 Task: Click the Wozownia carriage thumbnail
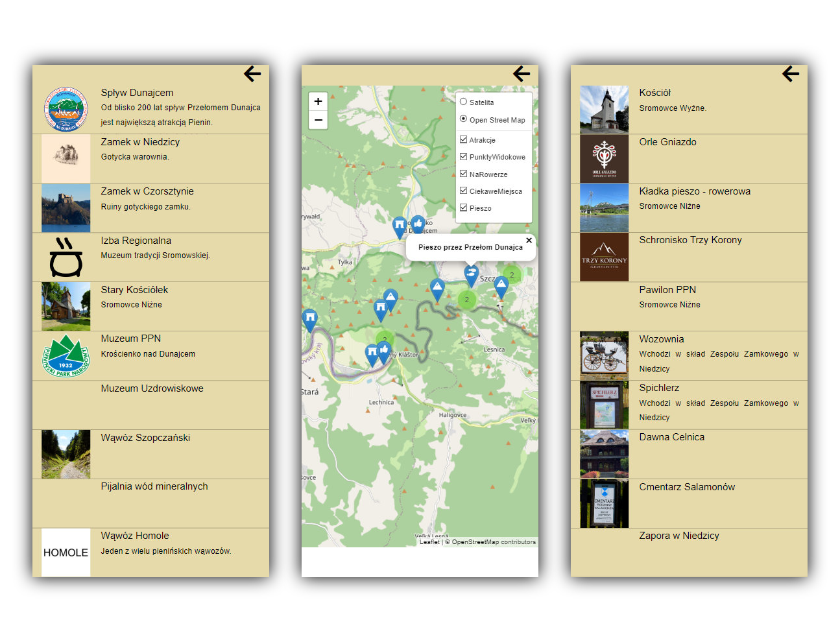pos(605,356)
